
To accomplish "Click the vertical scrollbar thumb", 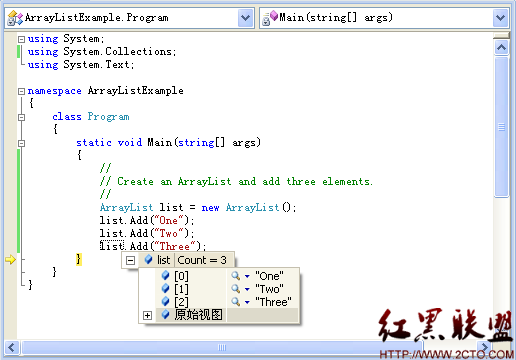I will [x=501, y=127].
